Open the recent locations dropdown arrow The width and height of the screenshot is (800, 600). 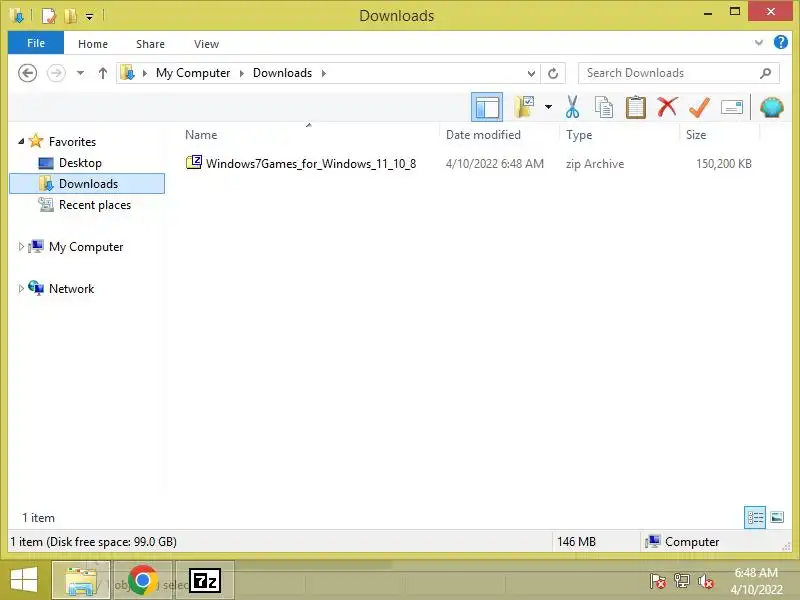80,73
